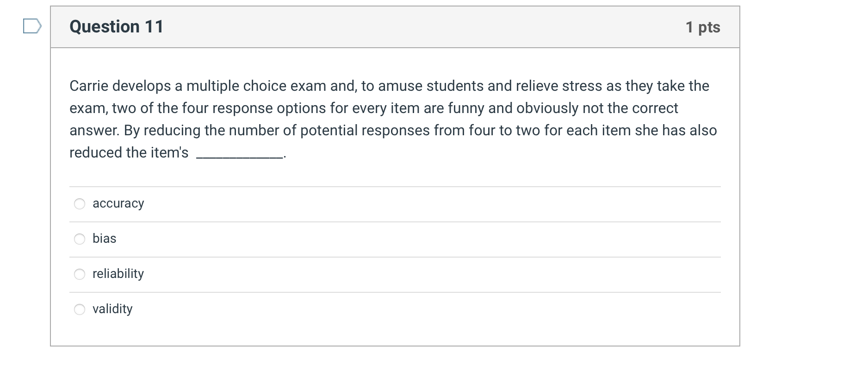Select the accuracy radio button
868x378 pixels.
[80, 204]
